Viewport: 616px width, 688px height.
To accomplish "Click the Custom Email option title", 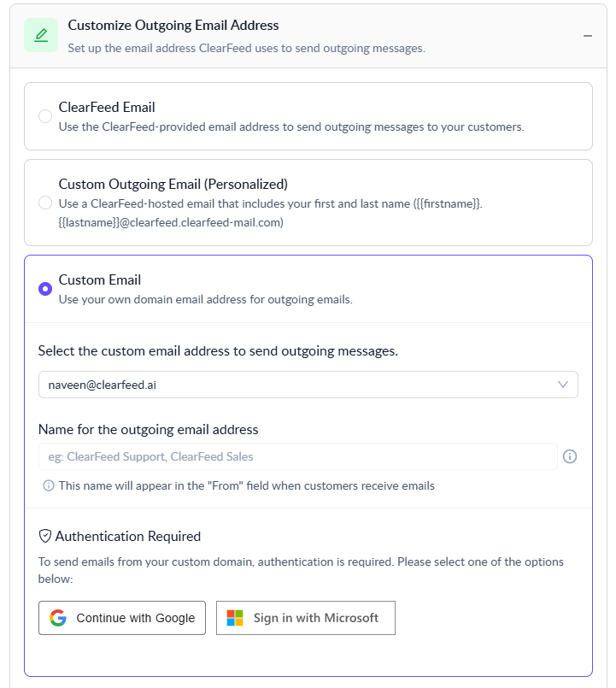I will (99, 279).
